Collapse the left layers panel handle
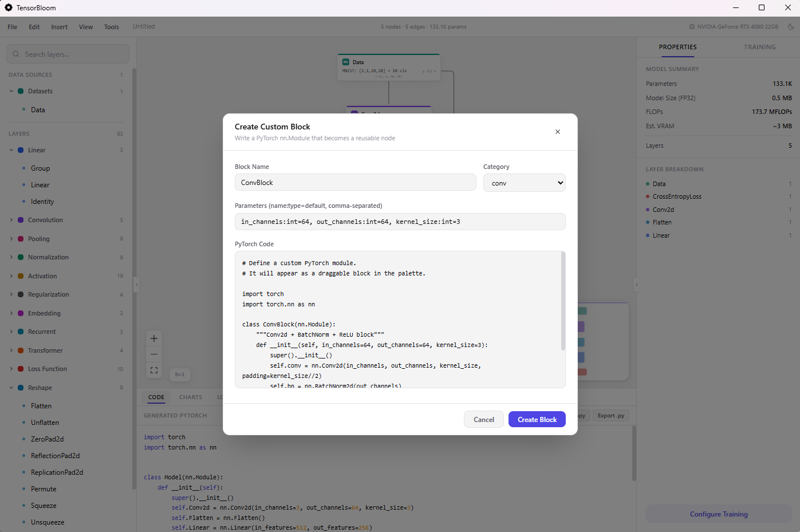Screen dimensions: 800x532 coord(136,284)
